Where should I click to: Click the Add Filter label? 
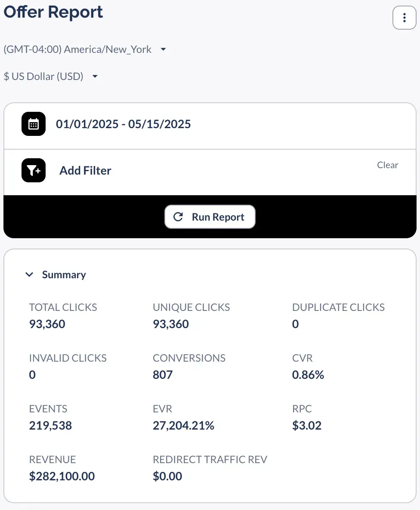tap(85, 171)
